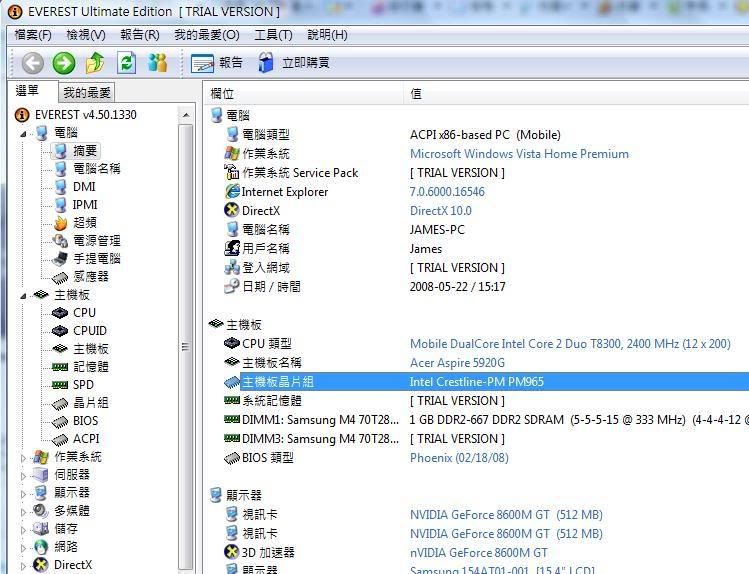Click the 欄位 column header
The image size is (749, 574).
coord(222,93)
